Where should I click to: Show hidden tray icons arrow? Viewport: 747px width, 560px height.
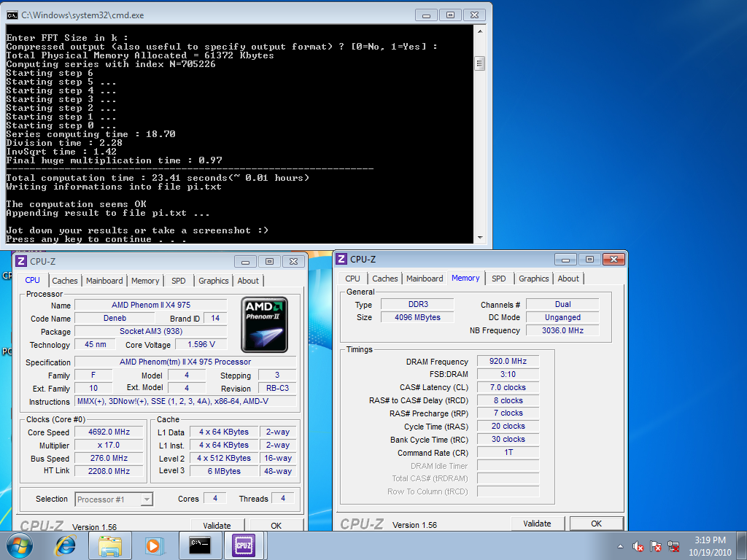[x=620, y=546]
